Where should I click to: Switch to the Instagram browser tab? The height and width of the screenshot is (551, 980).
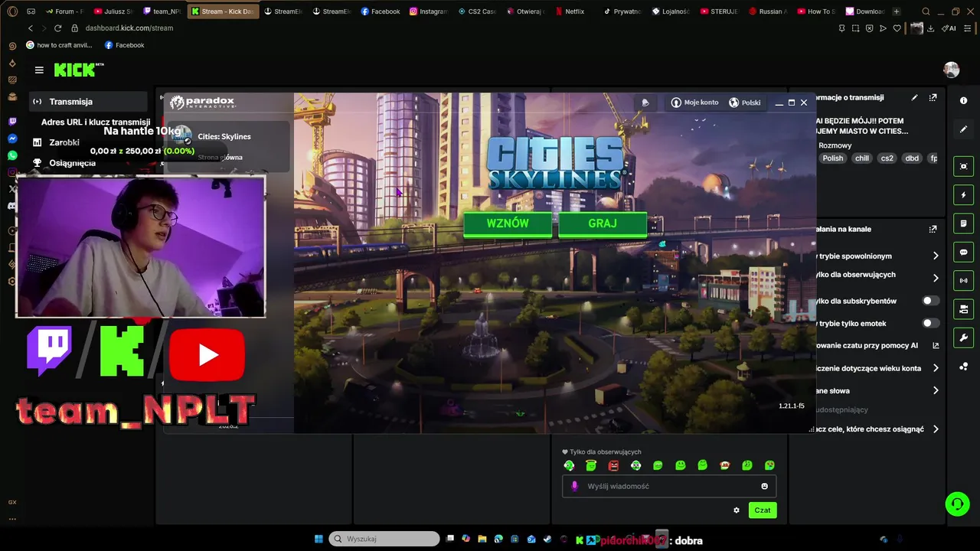tap(428, 11)
